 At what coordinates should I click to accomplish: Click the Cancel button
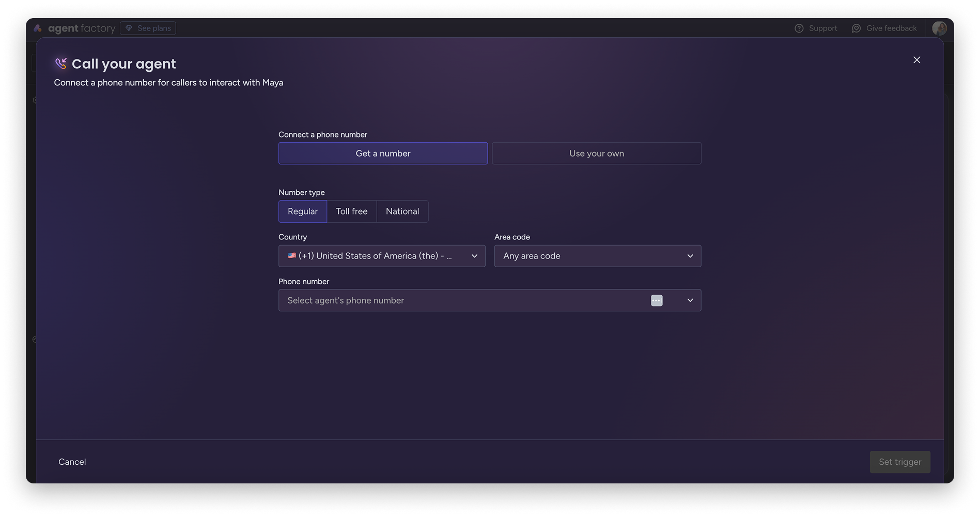pyautogui.click(x=72, y=462)
